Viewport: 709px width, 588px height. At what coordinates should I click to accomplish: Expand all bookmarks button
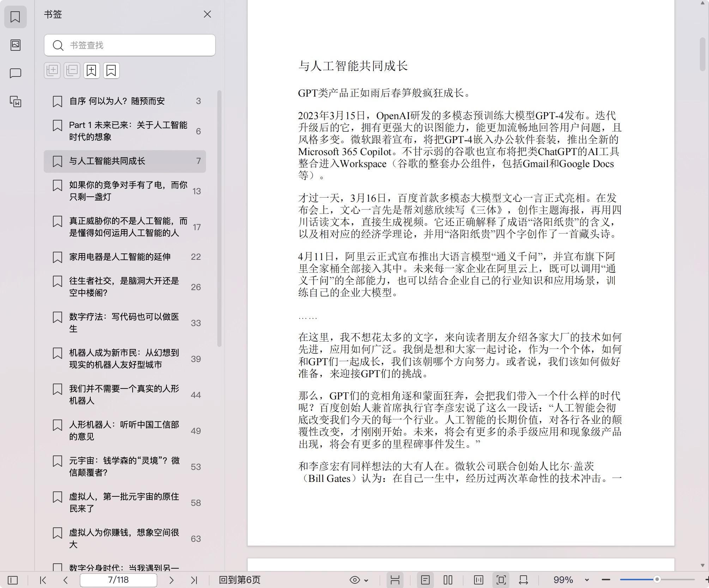click(x=52, y=71)
